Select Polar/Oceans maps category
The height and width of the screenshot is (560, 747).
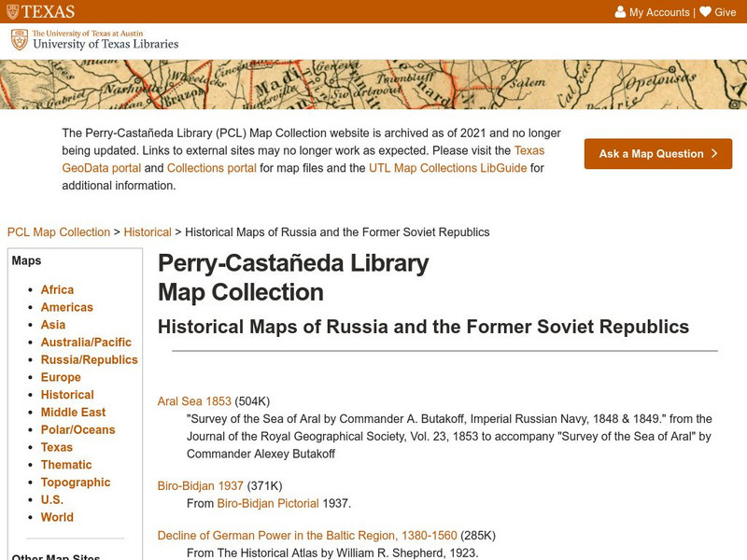pyautogui.click(x=78, y=429)
